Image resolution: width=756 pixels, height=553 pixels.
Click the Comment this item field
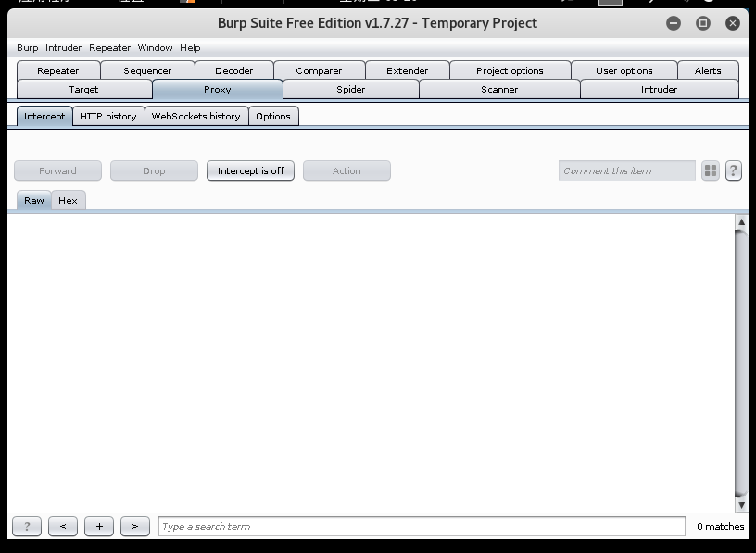click(x=627, y=170)
